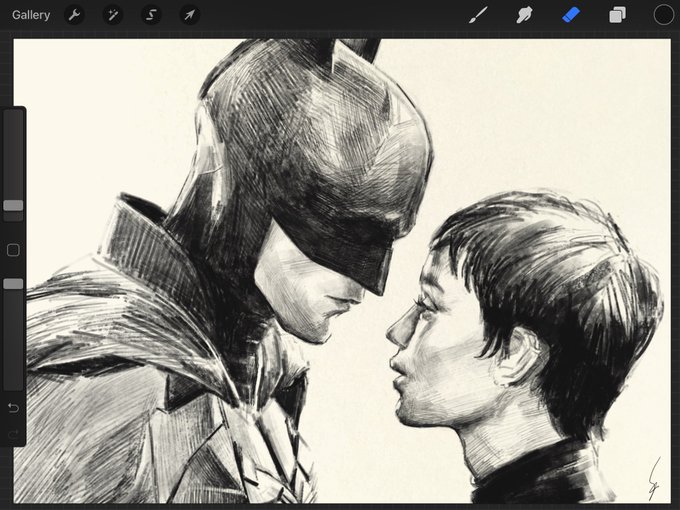The image size is (680, 510).
Task: Click the brush opacity slider handle
Action: pos(13,284)
